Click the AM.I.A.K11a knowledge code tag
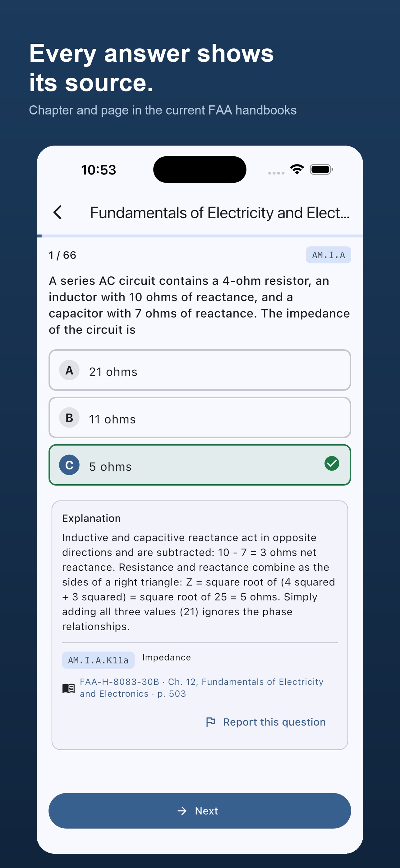The image size is (400, 868). tap(98, 660)
